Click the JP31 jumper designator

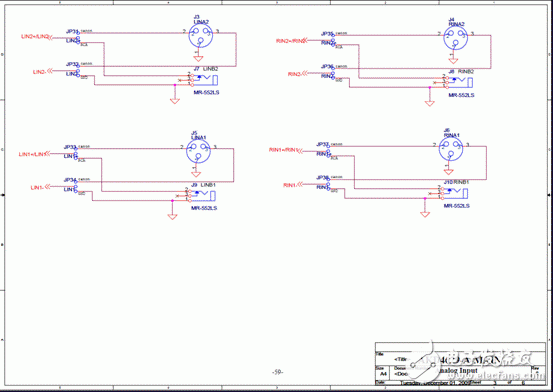point(72,31)
